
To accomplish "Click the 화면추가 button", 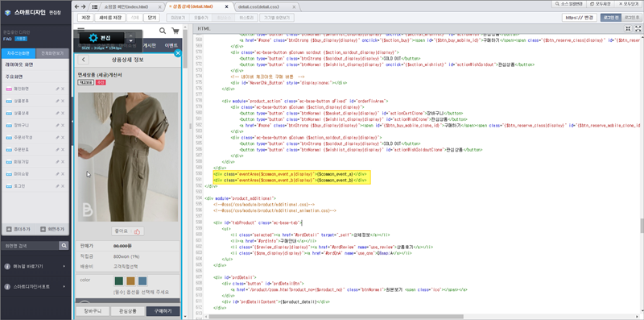I will [52, 229].
